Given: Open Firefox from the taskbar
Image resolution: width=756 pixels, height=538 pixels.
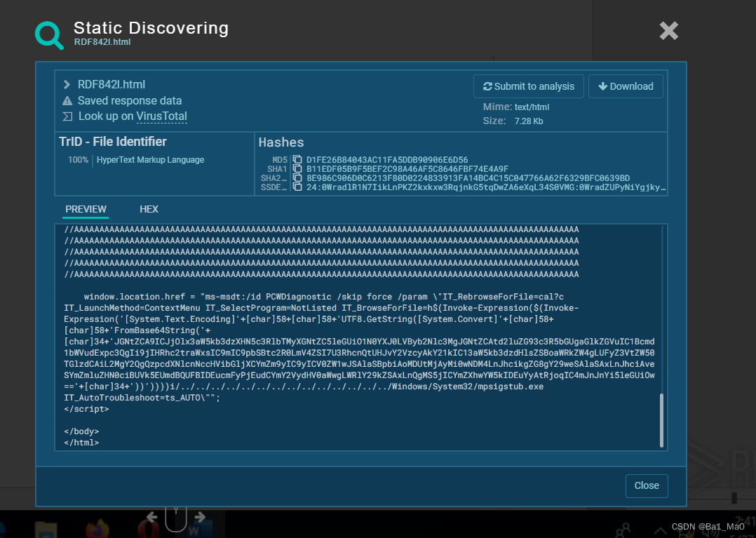Looking at the screenshot, I should (98, 529).
